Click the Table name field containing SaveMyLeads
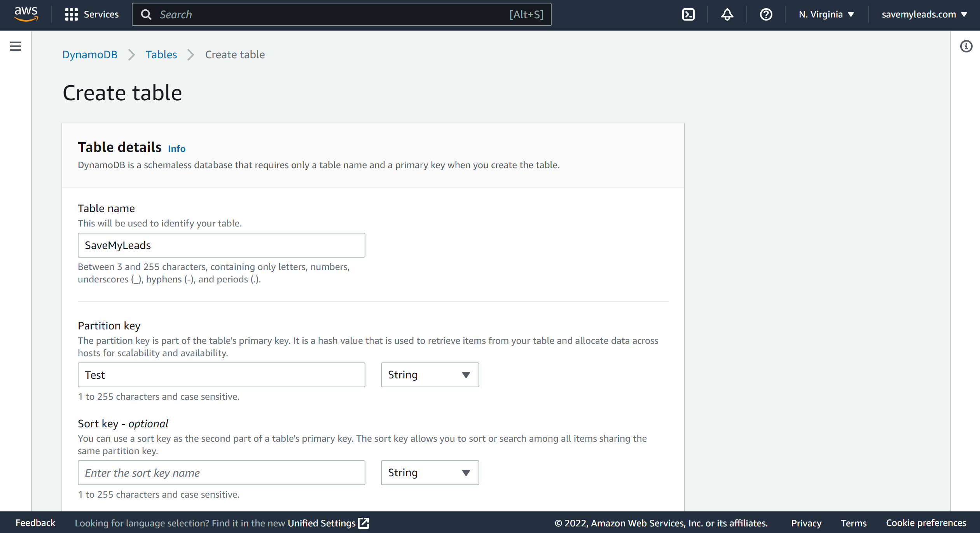Screen dimensions: 980x533 tap(222, 245)
